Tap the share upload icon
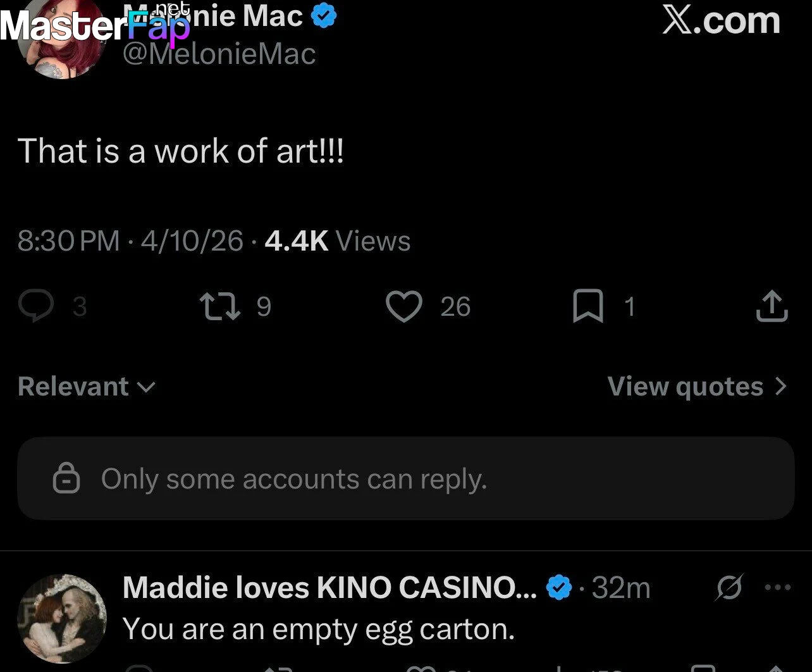The image size is (812, 672). [772, 306]
